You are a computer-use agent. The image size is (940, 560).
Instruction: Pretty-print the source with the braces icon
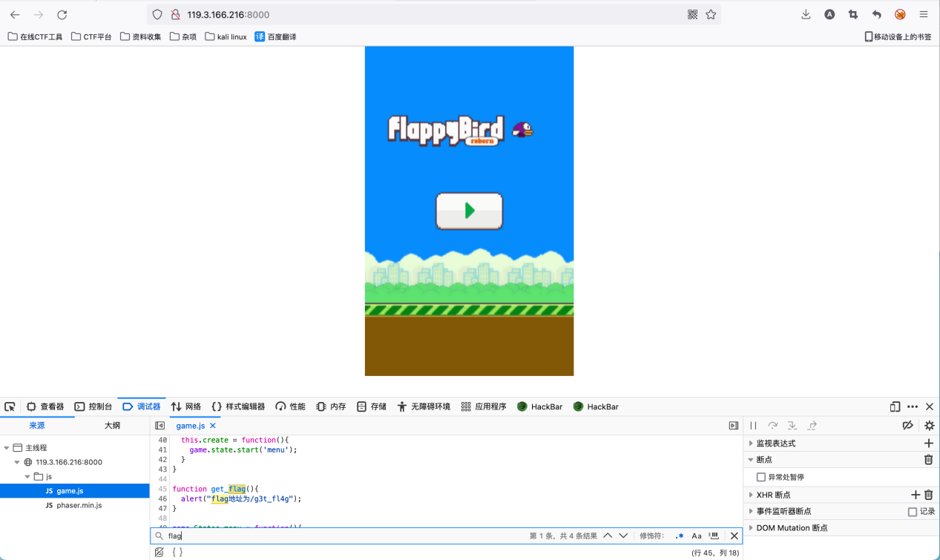click(x=177, y=553)
